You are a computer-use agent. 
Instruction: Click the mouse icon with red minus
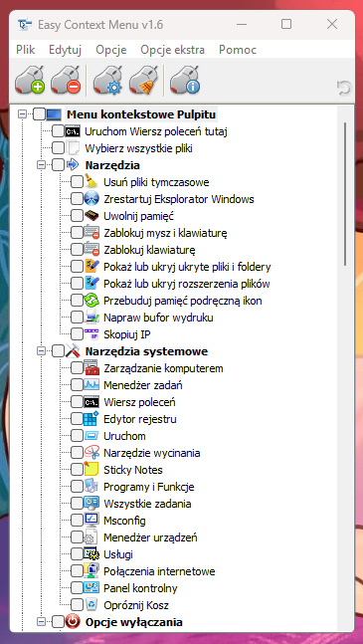click(66, 81)
